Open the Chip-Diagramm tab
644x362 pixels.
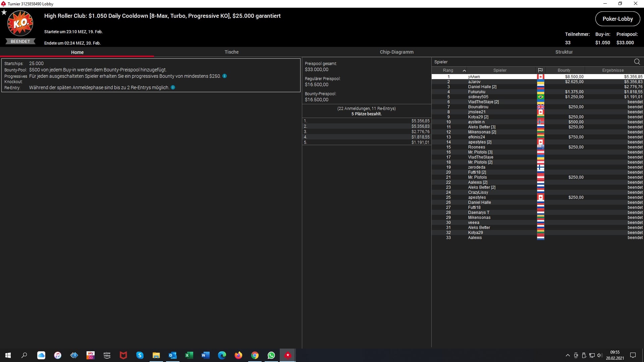coord(396,52)
